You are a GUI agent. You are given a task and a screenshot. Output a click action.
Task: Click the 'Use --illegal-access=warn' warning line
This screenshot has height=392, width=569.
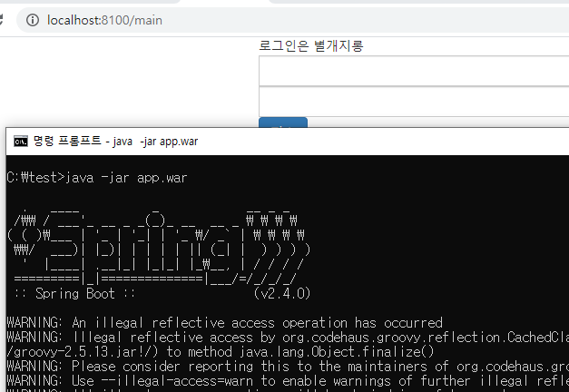[288, 381]
